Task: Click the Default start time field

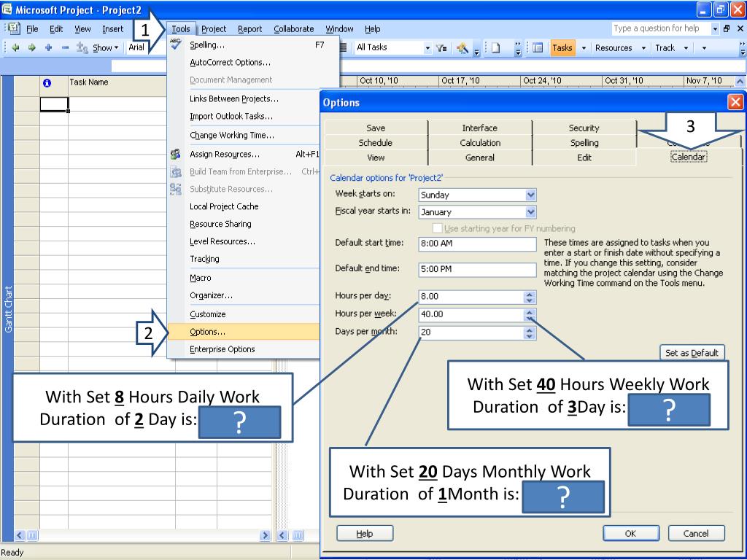Action: click(477, 244)
